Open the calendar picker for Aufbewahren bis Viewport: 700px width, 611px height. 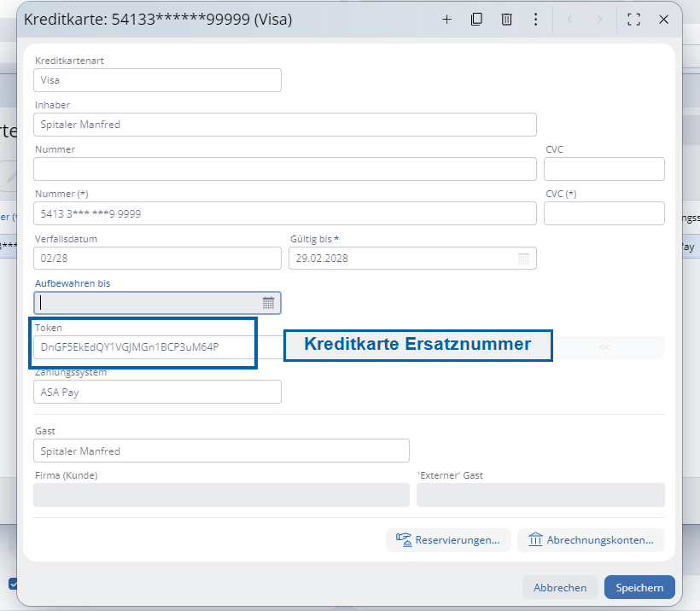(x=268, y=303)
